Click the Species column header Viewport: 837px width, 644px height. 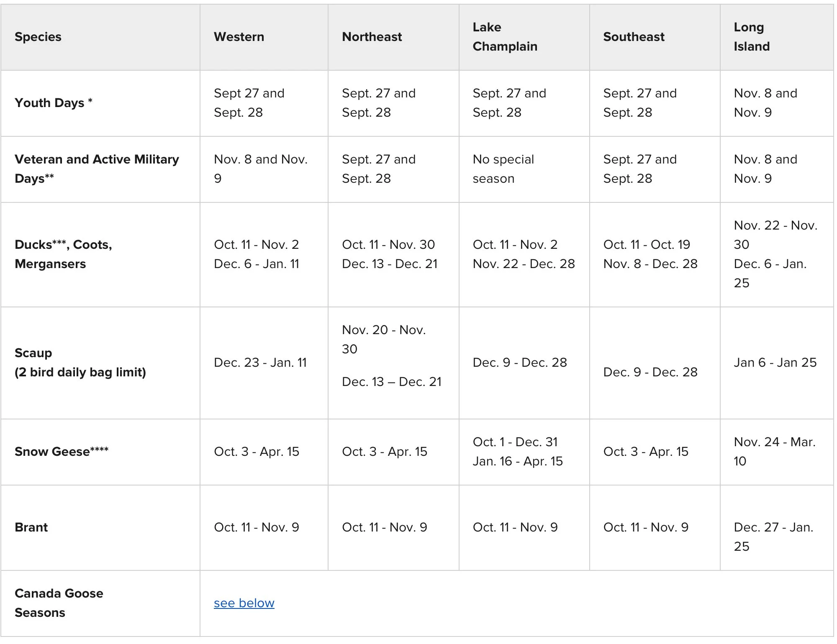(x=38, y=37)
